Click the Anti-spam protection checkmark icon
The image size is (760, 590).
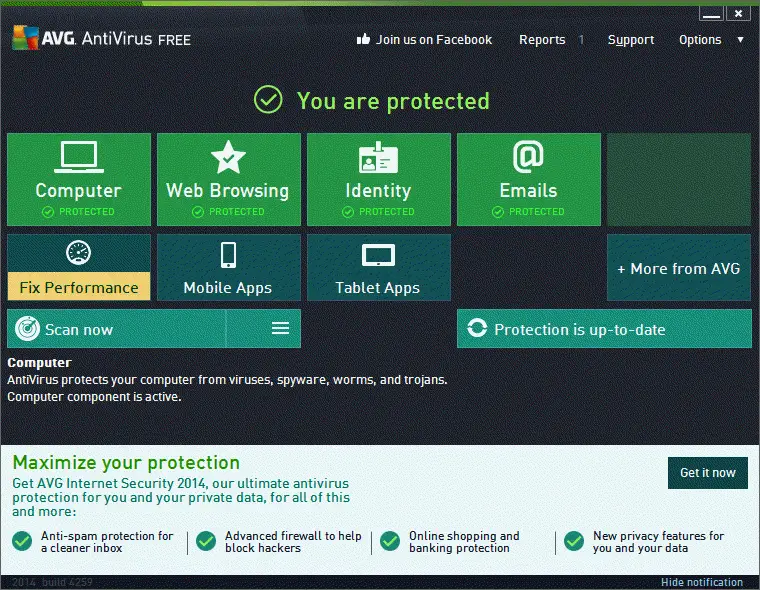point(22,541)
